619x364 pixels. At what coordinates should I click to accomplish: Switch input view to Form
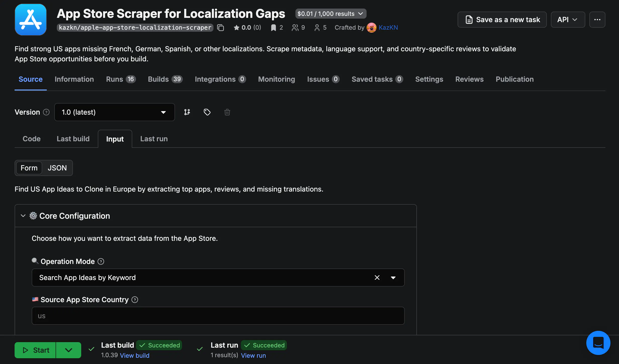click(x=29, y=168)
